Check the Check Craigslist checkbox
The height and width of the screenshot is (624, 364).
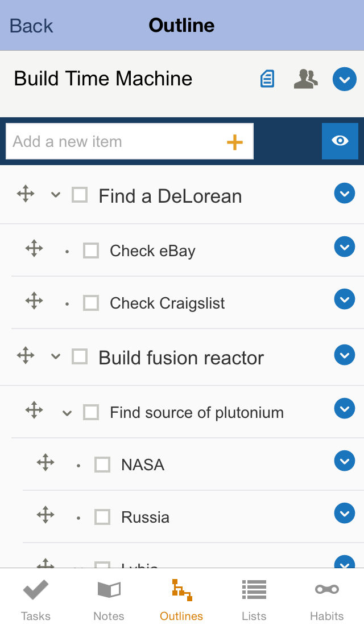tap(91, 303)
